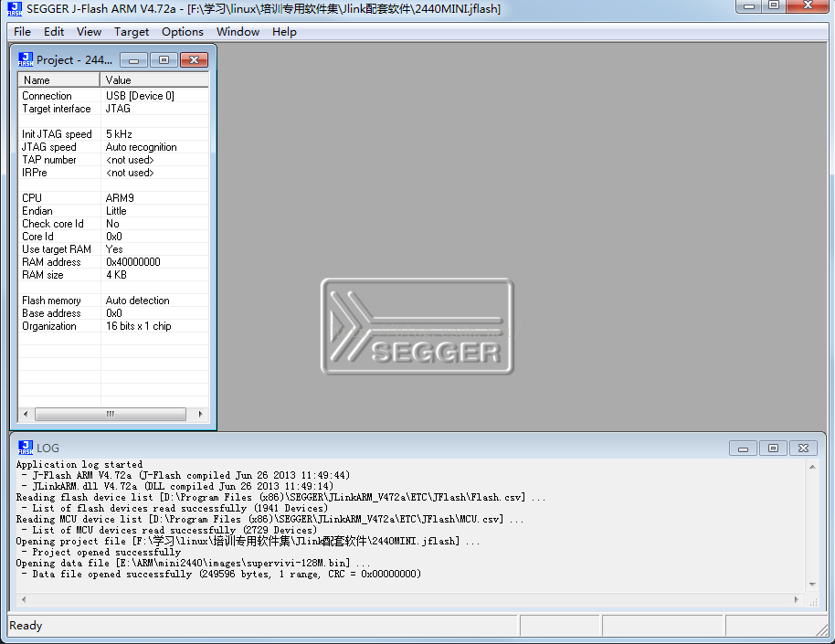
Task: Select the Core Id row
Action: point(113,237)
